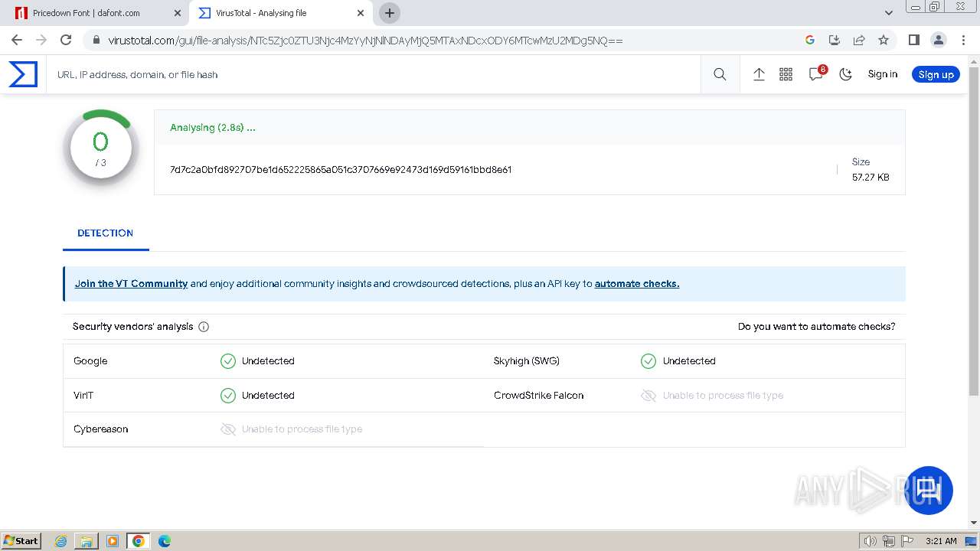Click the Google vendor name
This screenshot has width=980, height=551.
pos(90,361)
